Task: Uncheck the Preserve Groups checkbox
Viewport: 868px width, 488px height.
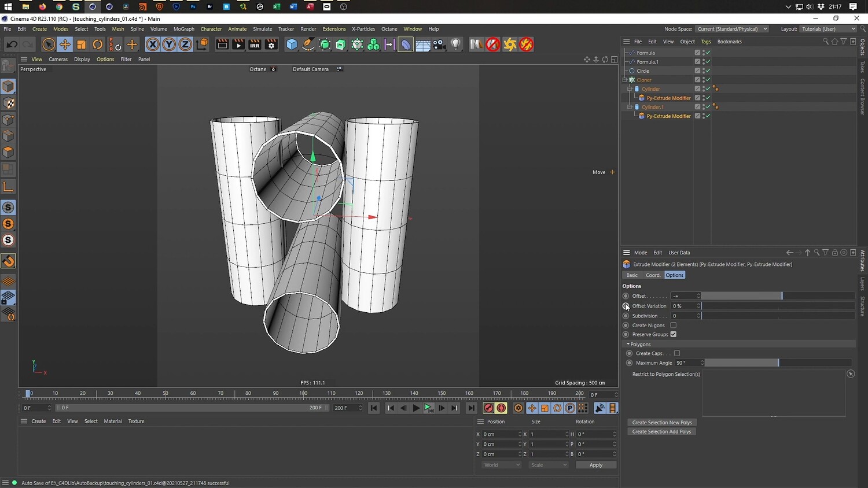Action: tap(674, 334)
